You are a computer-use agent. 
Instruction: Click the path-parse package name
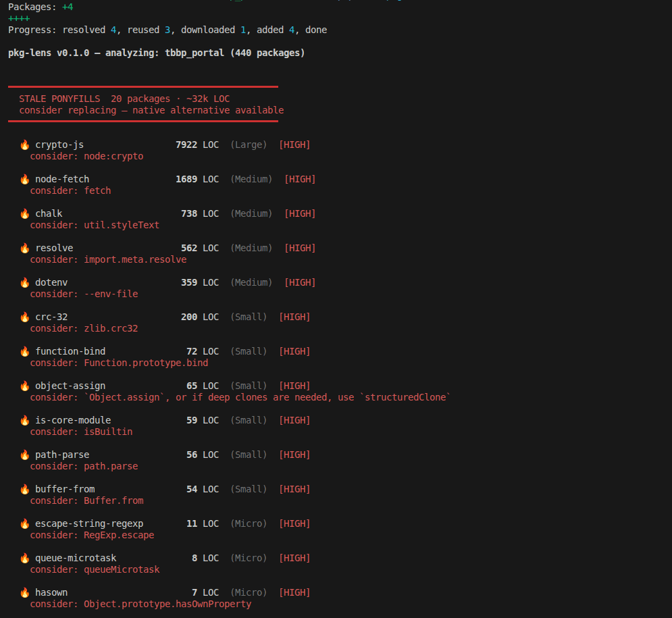(62, 455)
